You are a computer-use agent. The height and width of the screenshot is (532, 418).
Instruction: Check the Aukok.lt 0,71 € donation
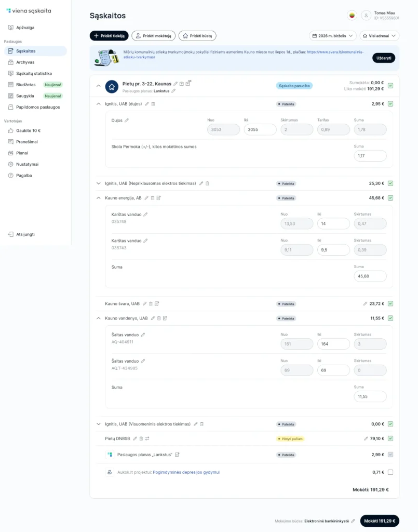pyautogui.click(x=390, y=472)
